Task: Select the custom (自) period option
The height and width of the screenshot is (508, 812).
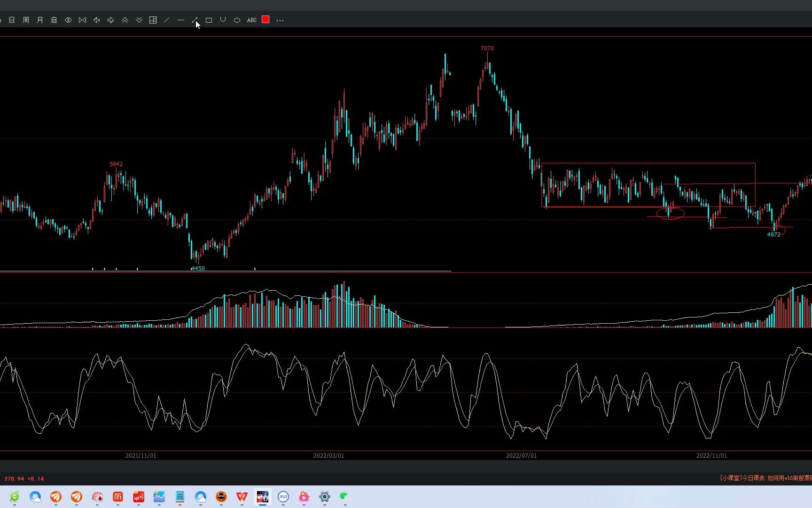Action: (x=54, y=20)
